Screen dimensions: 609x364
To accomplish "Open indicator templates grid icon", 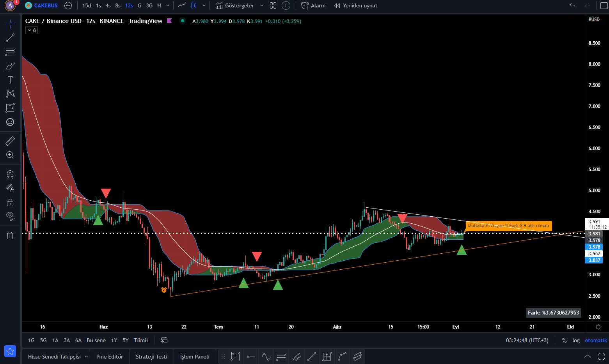I will (x=273, y=5).
